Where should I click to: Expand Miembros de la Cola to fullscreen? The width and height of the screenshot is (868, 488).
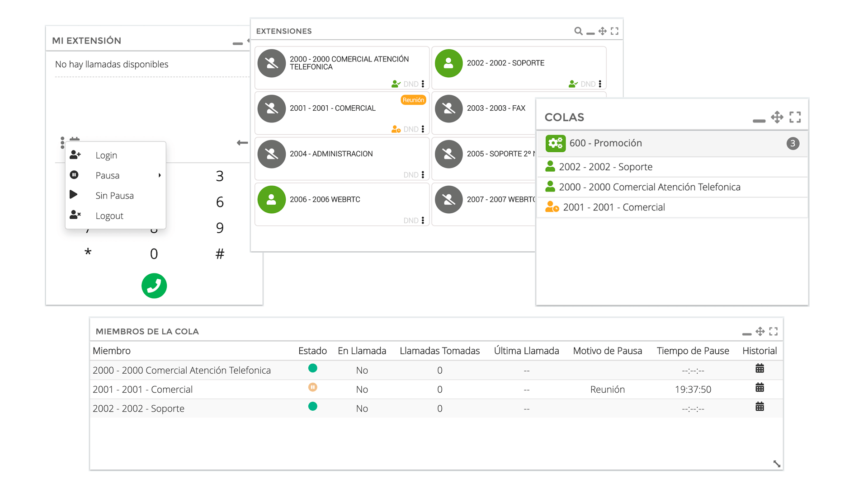click(774, 331)
